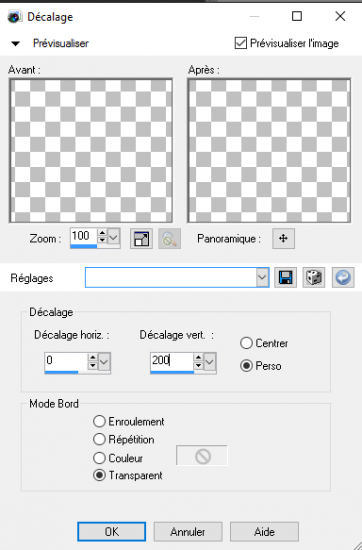The height and width of the screenshot is (550, 362).
Task: Click the Décalage vert. value field
Action: point(171,361)
